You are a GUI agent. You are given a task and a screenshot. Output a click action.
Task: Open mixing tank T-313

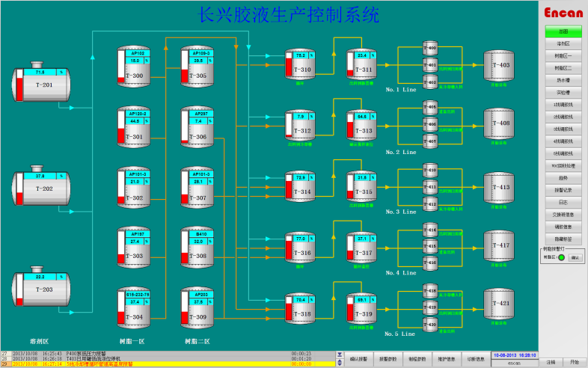point(361,126)
